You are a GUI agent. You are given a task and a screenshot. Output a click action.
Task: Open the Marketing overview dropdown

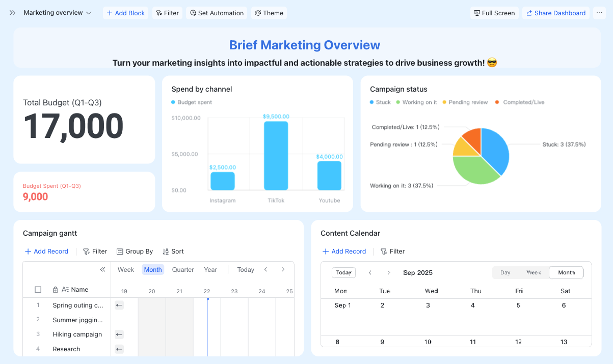pos(58,13)
